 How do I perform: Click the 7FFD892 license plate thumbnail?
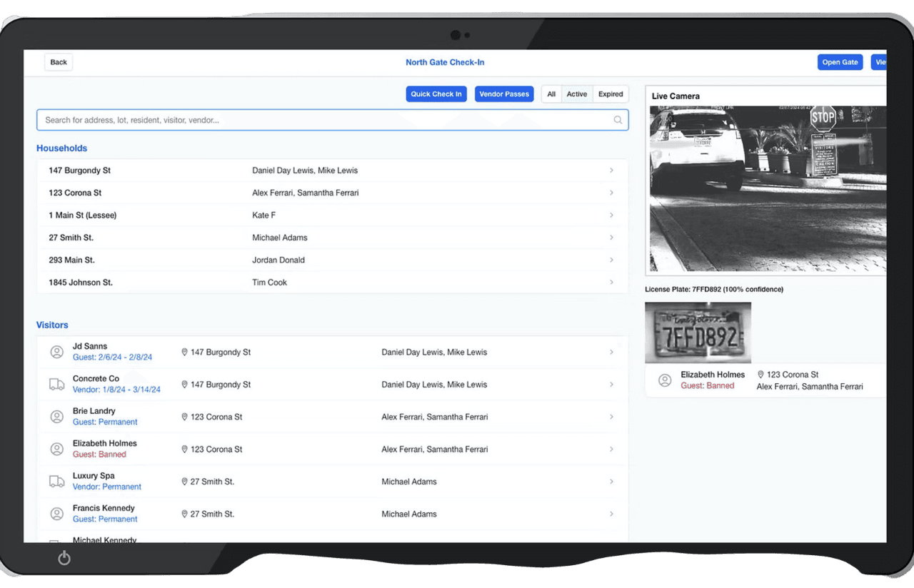click(698, 333)
